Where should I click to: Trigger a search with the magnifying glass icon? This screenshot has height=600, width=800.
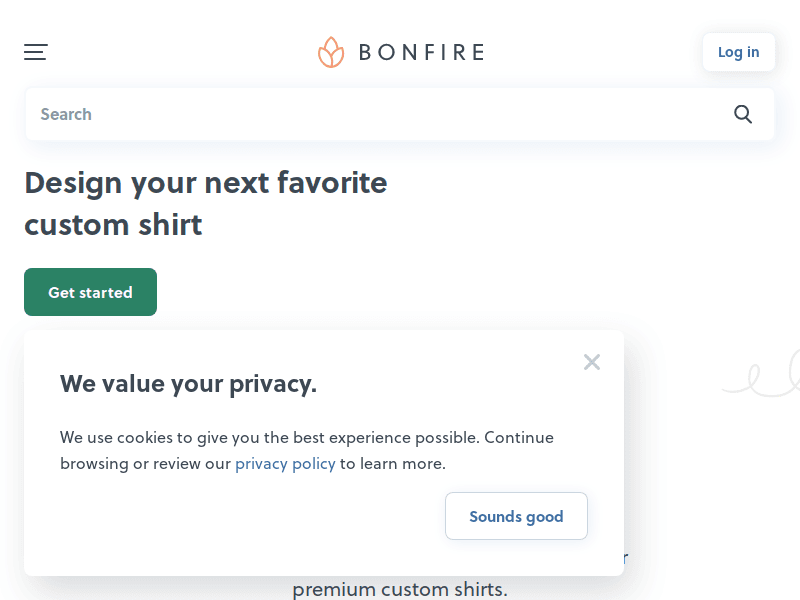743,114
